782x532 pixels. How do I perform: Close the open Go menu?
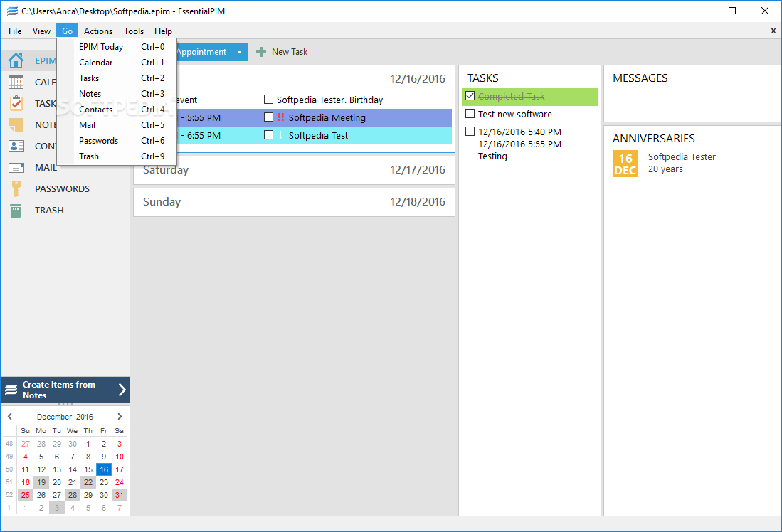tap(68, 31)
